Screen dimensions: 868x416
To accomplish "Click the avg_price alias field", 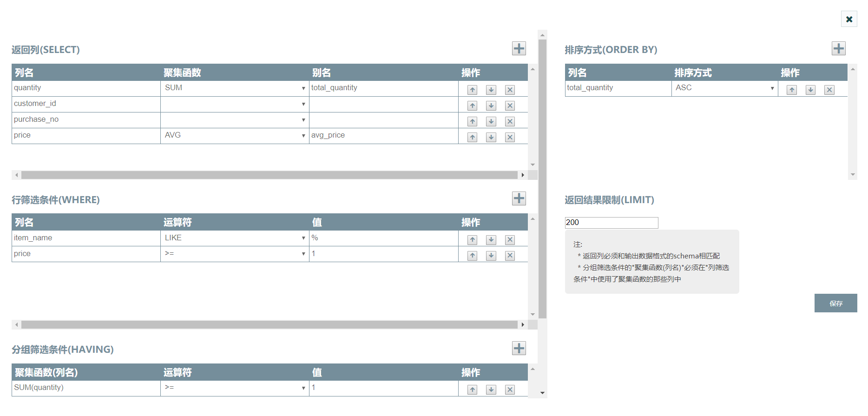I will click(383, 136).
